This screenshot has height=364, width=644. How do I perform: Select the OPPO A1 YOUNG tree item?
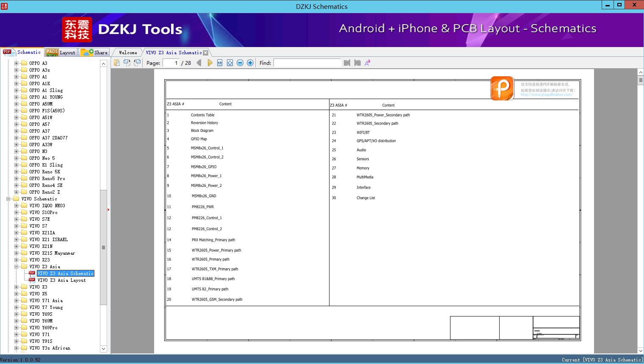pyautogui.click(x=46, y=97)
